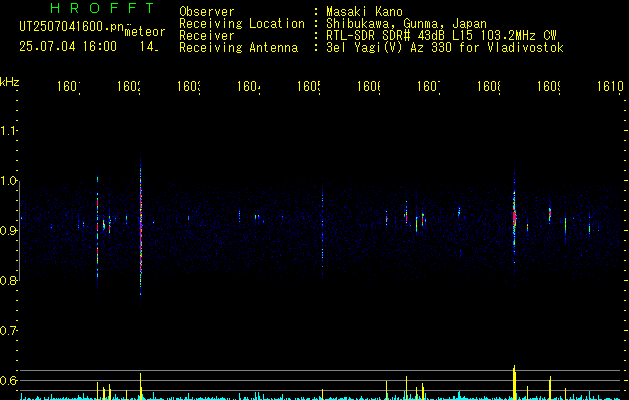The height and width of the screenshot is (400, 629).
Task: Click the "Receiving Location" label
Action: 242,24
